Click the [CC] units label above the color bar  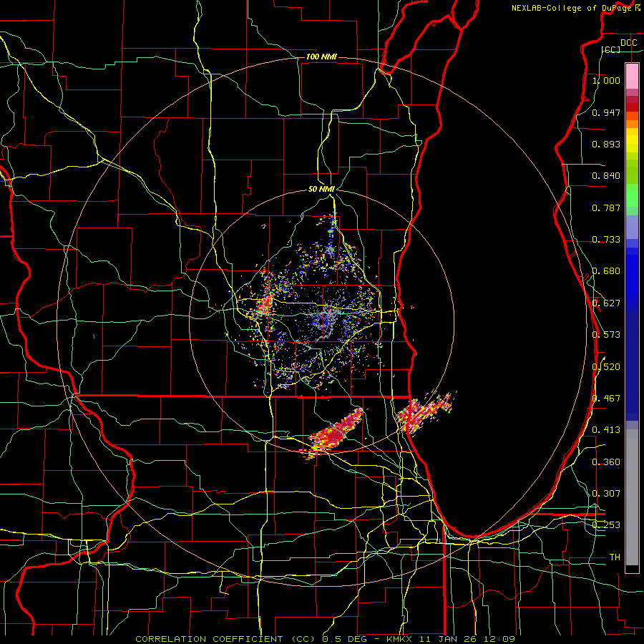[611, 49]
